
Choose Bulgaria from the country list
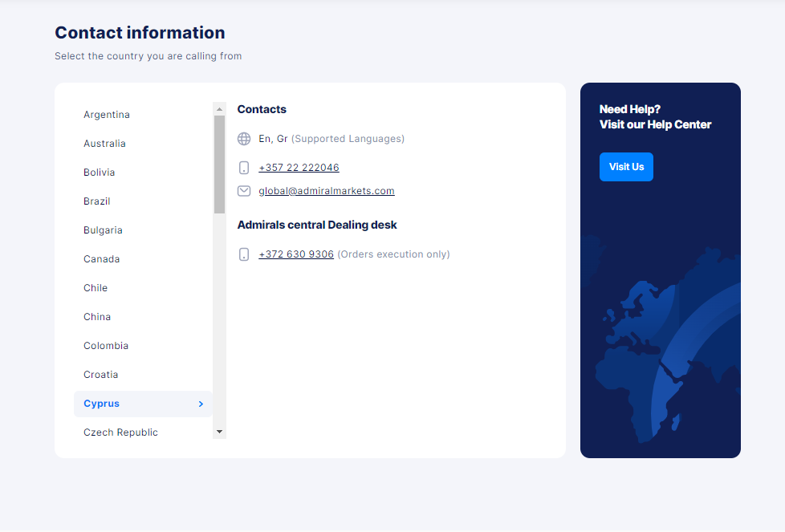pos(103,230)
